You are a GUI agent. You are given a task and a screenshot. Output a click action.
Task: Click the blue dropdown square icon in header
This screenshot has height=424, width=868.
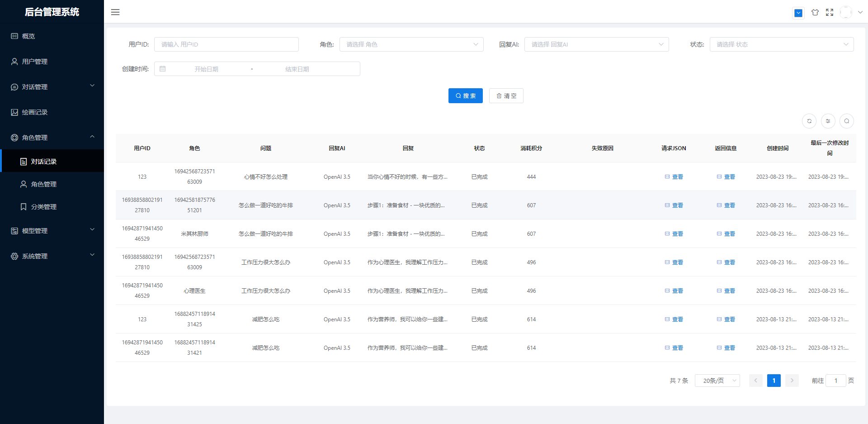798,13
